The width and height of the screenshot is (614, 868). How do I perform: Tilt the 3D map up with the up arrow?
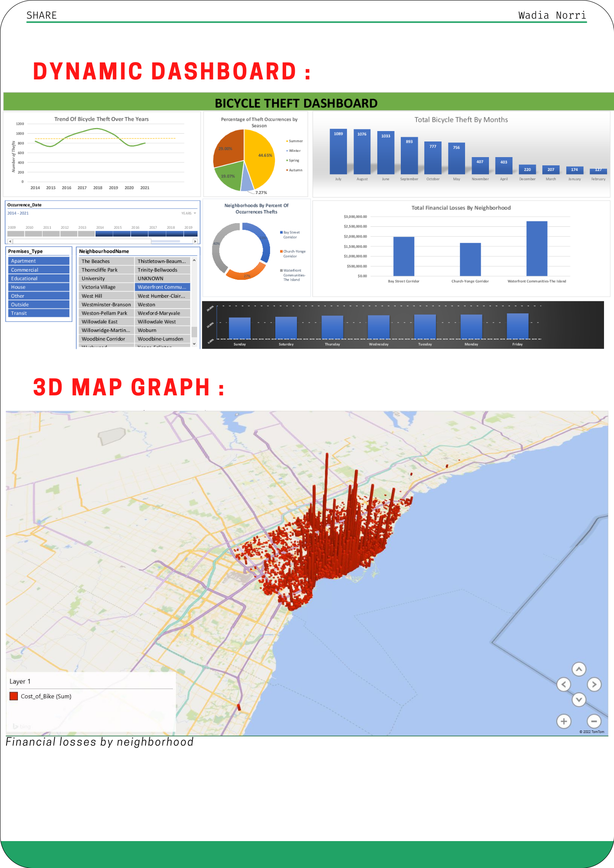coord(579,669)
